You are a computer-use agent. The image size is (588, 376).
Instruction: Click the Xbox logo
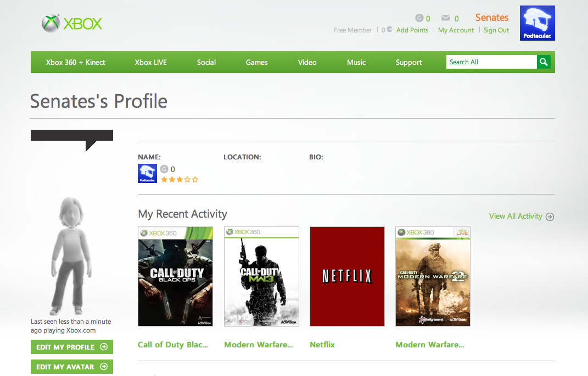(x=71, y=24)
